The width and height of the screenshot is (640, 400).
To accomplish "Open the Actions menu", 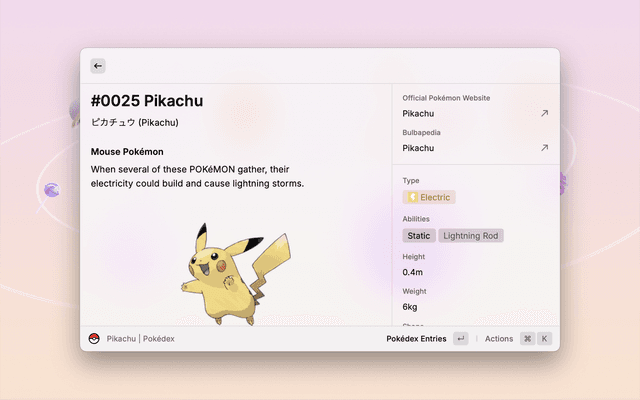I will 498,339.
